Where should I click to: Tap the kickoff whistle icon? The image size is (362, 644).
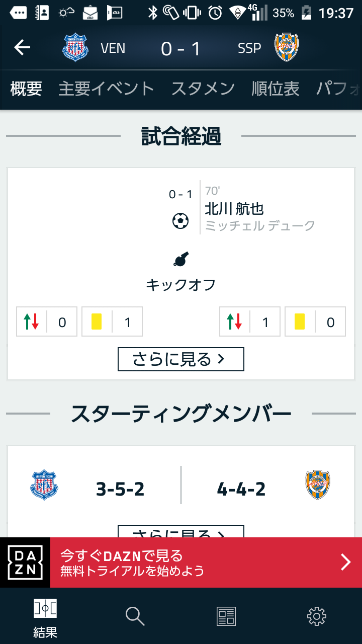click(180, 260)
